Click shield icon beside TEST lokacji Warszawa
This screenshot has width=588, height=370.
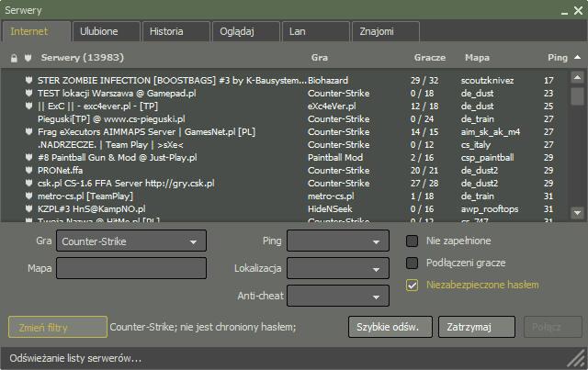tap(28, 93)
